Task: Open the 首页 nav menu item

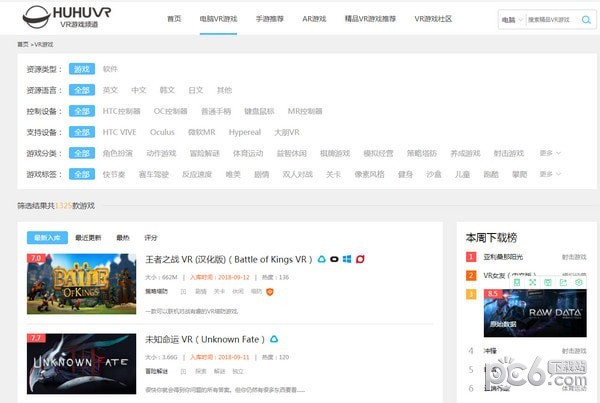Action: coord(174,19)
